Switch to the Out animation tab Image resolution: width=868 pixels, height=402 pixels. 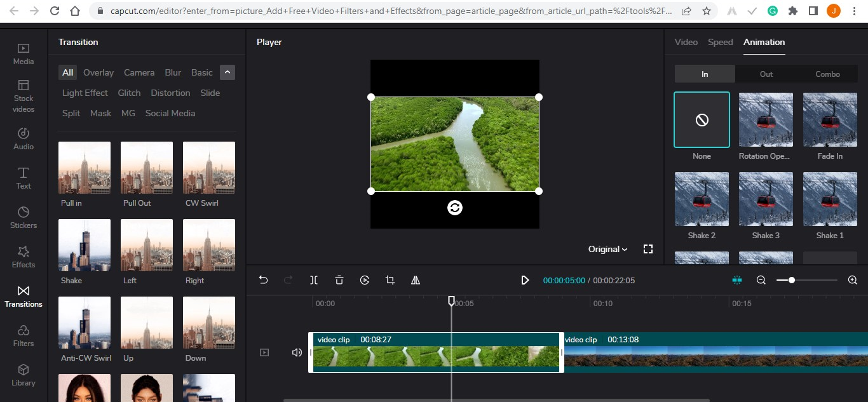766,74
